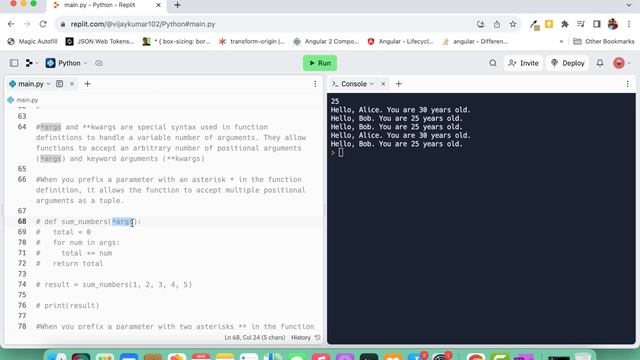Click the repl visibility status icon
The height and width of the screenshot is (360, 640).
pos(99,63)
